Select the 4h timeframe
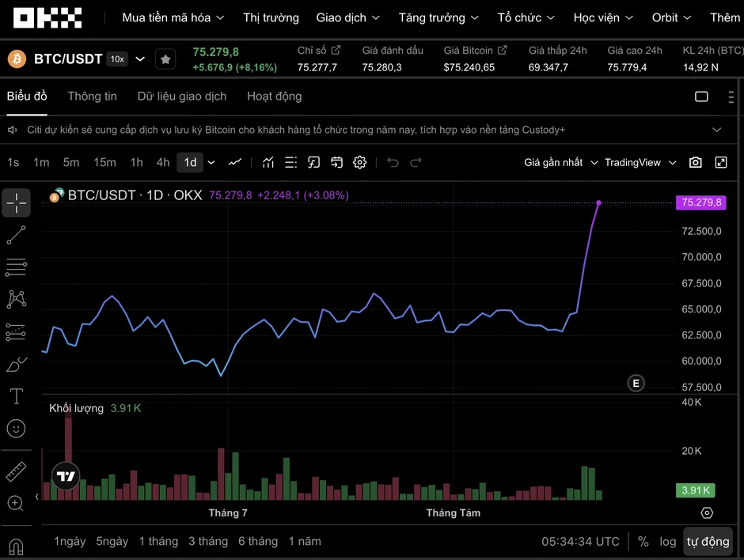Image resolution: width=744 pixels, height=560 pixels. [163, 163]
